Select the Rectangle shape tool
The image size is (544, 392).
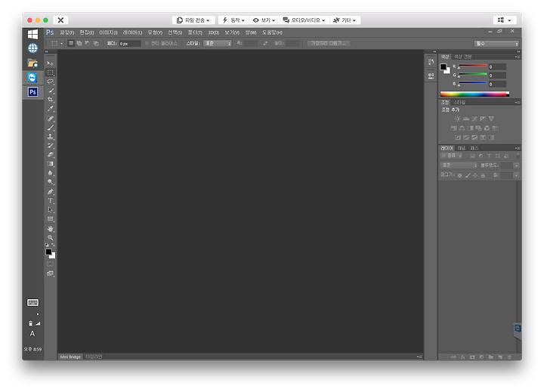click(51, 219)
